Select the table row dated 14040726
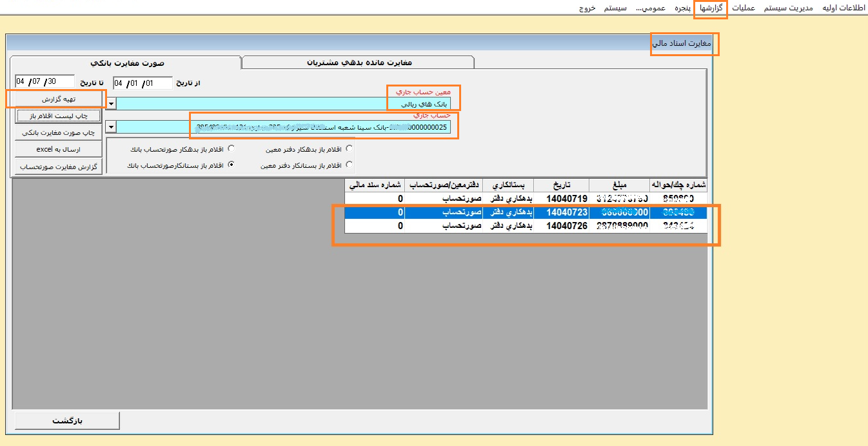868x446 pixels. coord(526,226)
